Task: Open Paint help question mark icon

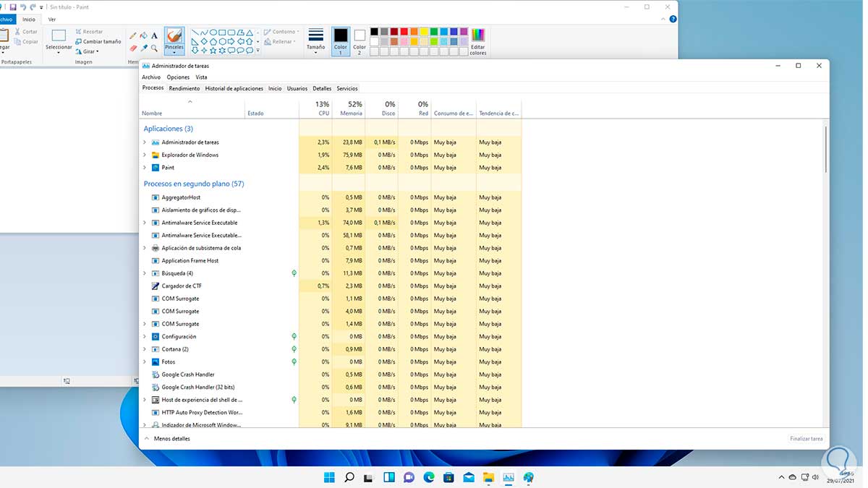Action: tap(673, 20)
